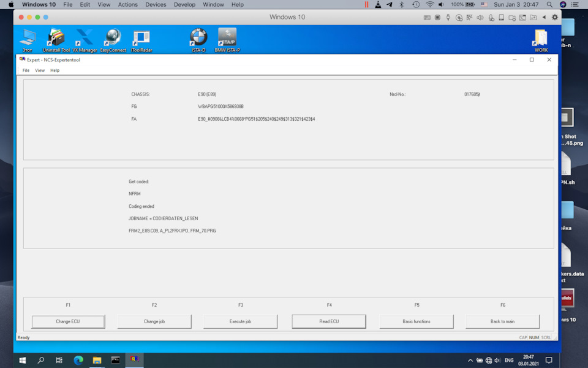Open Parallels configuration gear icon
This screenshot has width=588, height=368.
click(555, 17)
